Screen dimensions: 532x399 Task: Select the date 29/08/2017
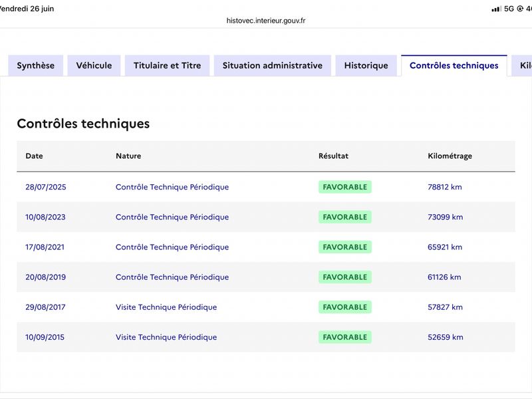click(x=45, y=307)
